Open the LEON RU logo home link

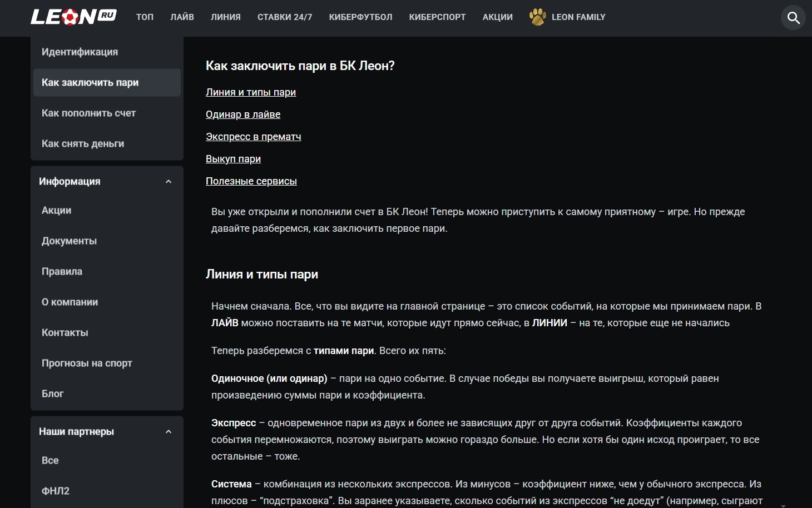[73, 17]
